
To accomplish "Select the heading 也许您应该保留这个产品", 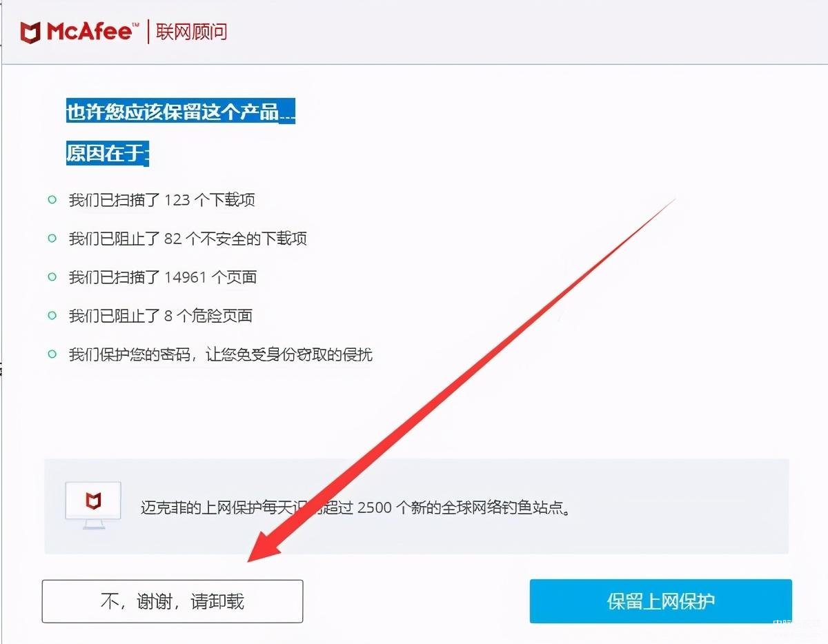I will click(x=181, y=111).
